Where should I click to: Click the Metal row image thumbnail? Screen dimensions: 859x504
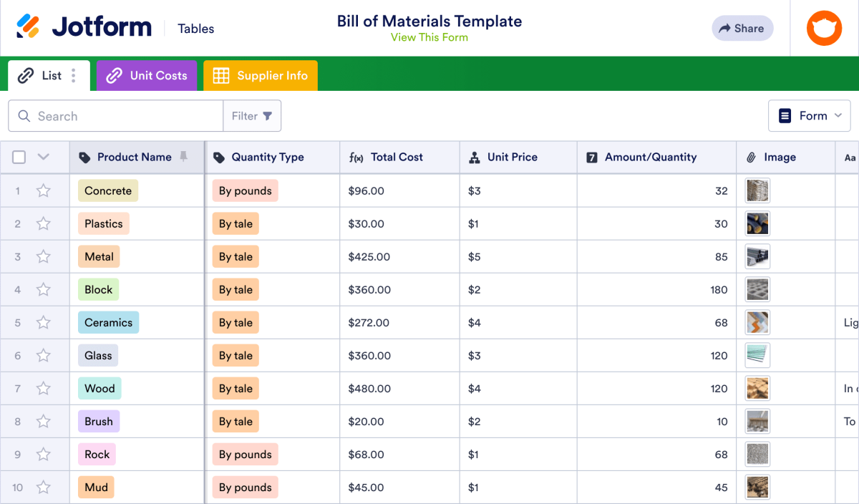757,256
